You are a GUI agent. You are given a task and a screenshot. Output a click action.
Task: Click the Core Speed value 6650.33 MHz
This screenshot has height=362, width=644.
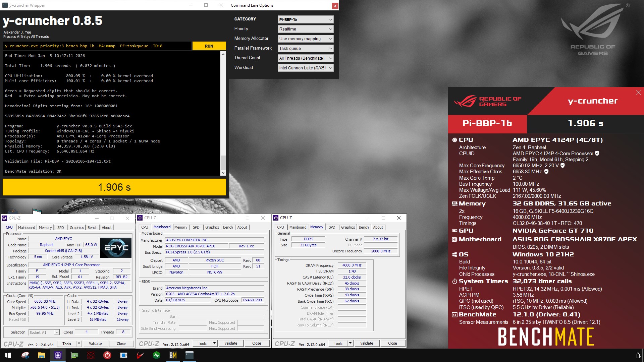tap(45, 302)
